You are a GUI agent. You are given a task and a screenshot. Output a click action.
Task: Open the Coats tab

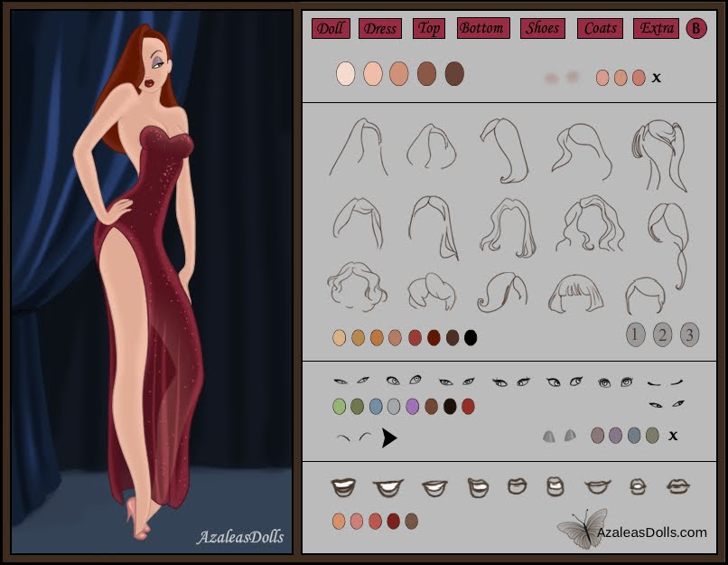(601, 28)
